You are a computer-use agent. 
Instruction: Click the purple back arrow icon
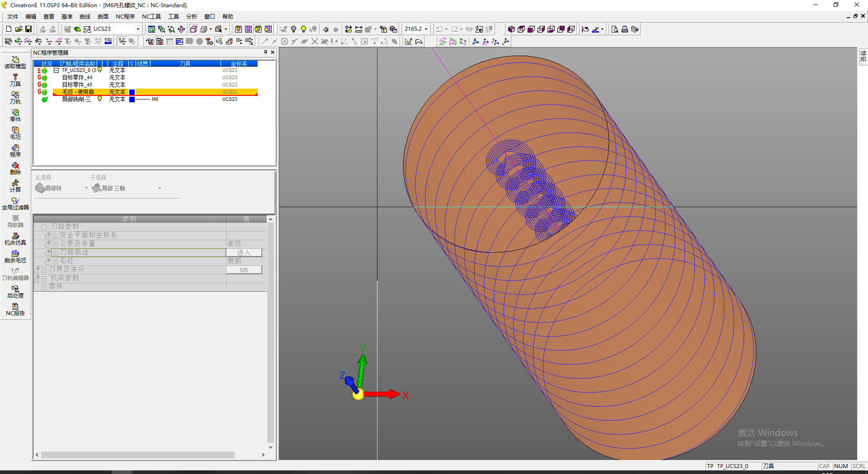(x=325, y=29)
